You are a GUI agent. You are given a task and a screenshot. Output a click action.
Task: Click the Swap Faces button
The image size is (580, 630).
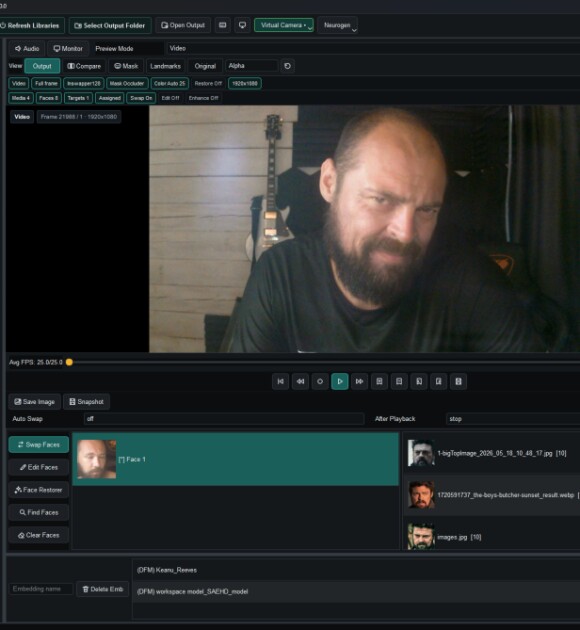pos(39,445)
